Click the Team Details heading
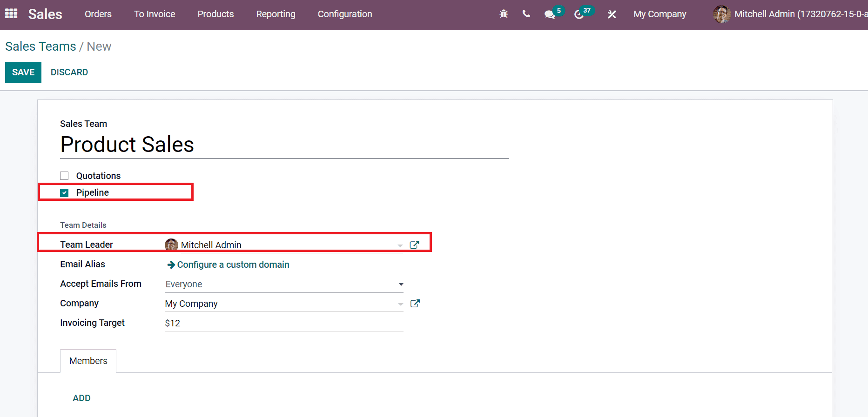Viewport: 868px width, 417px height. tap(83, 225)
